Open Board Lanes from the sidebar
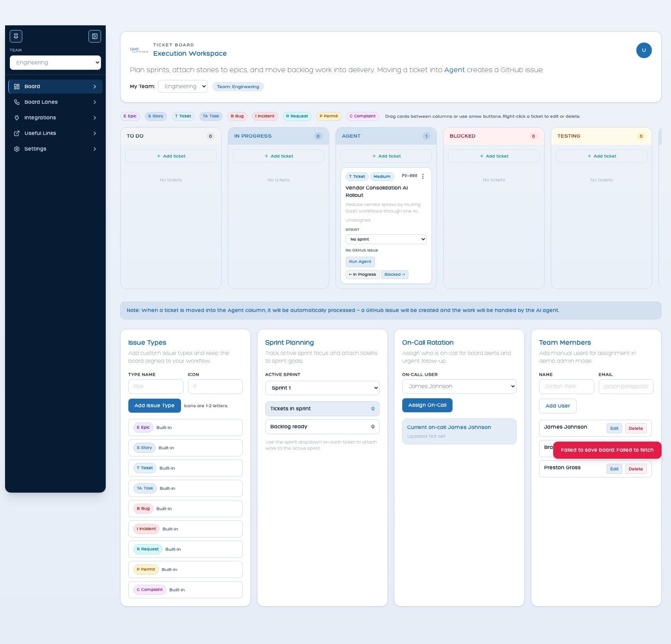The height and width of the screenshot is (644, 671). click(55, 102)
